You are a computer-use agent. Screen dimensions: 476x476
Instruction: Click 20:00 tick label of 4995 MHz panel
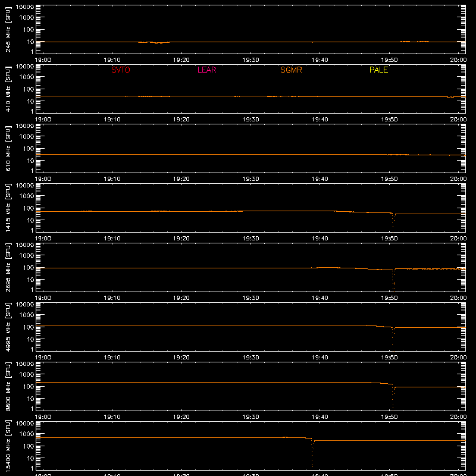point(458,358)
